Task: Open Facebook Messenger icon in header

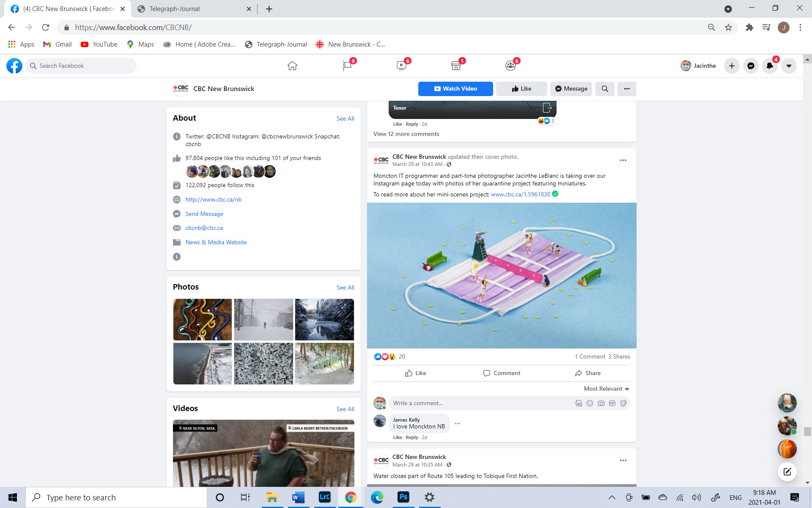Action: pos(751,66)
